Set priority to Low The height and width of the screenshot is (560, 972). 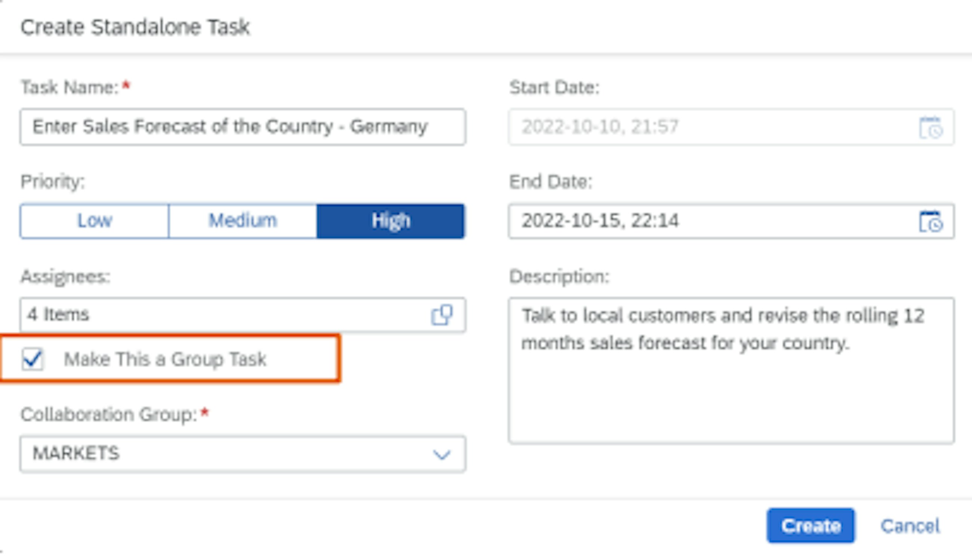click(94, 221)
